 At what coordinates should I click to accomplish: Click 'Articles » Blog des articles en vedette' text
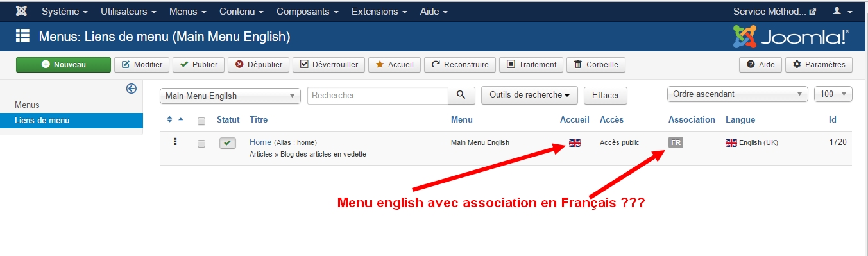tap(308, 154)
